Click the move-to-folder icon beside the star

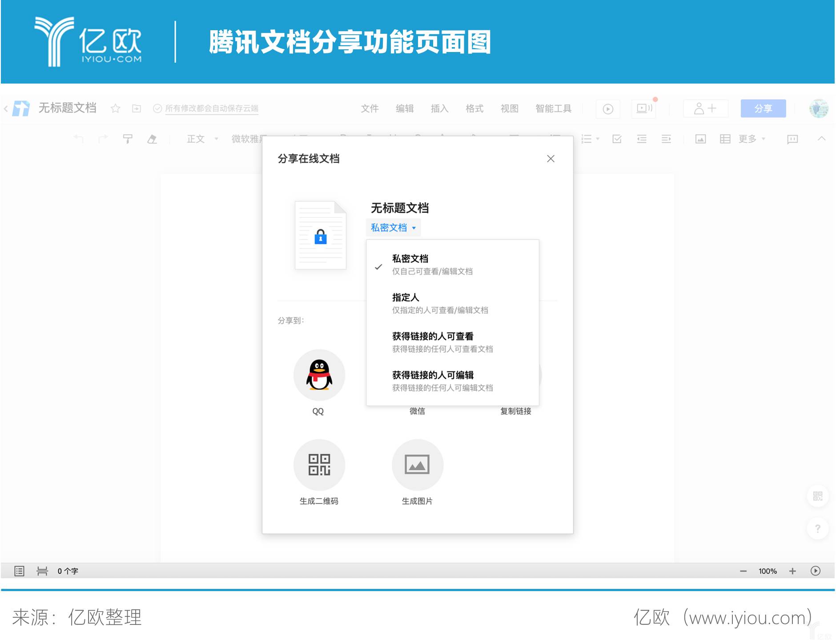click(137, 108)
